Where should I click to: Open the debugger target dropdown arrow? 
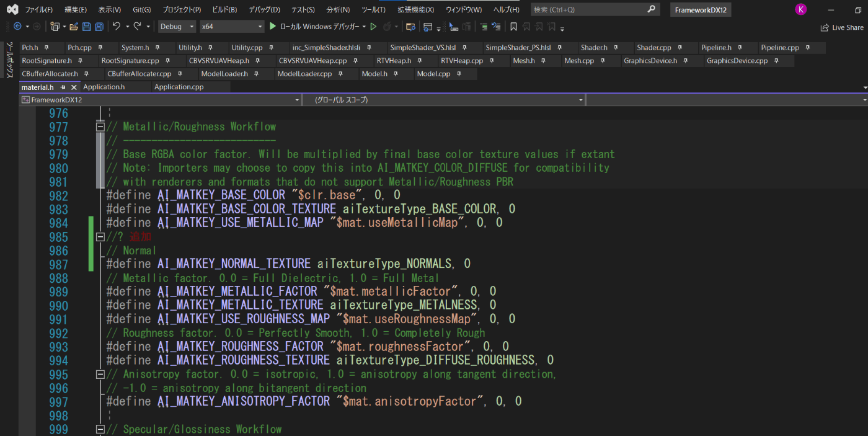(x=364, y=26)
